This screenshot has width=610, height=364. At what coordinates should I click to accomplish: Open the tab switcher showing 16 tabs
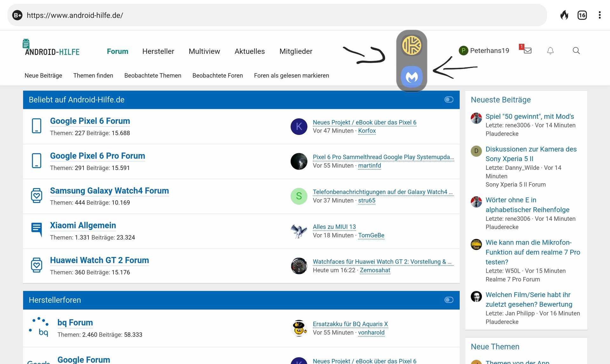[582, 15]
